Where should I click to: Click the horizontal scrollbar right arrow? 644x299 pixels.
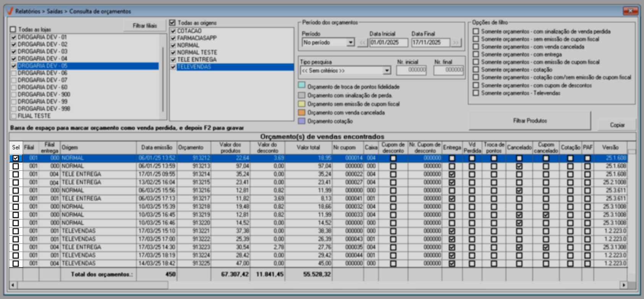[x=624, y=285]
